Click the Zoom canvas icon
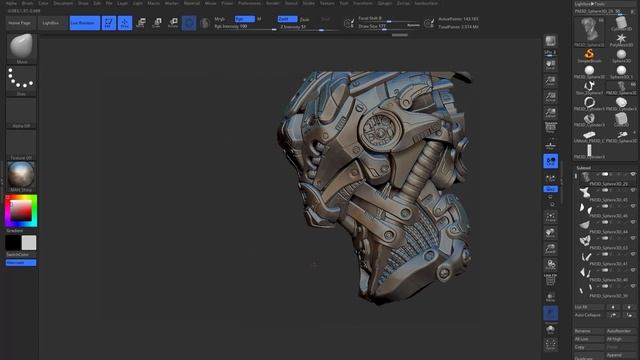 550,81
